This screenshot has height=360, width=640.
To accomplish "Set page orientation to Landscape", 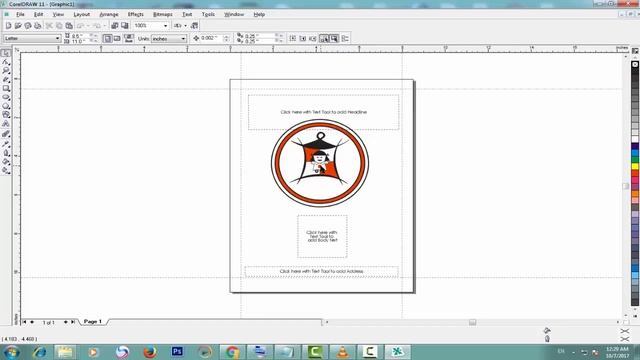I will (117, 38).
